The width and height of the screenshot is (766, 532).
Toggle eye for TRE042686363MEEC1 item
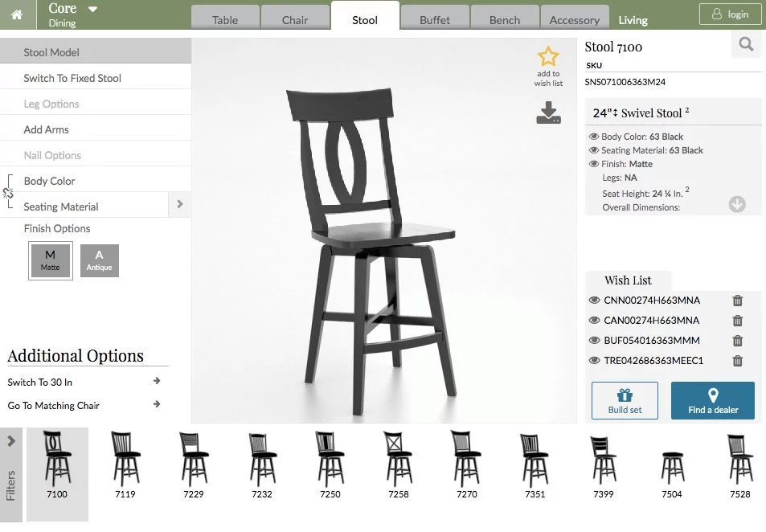tap(594, 361)
